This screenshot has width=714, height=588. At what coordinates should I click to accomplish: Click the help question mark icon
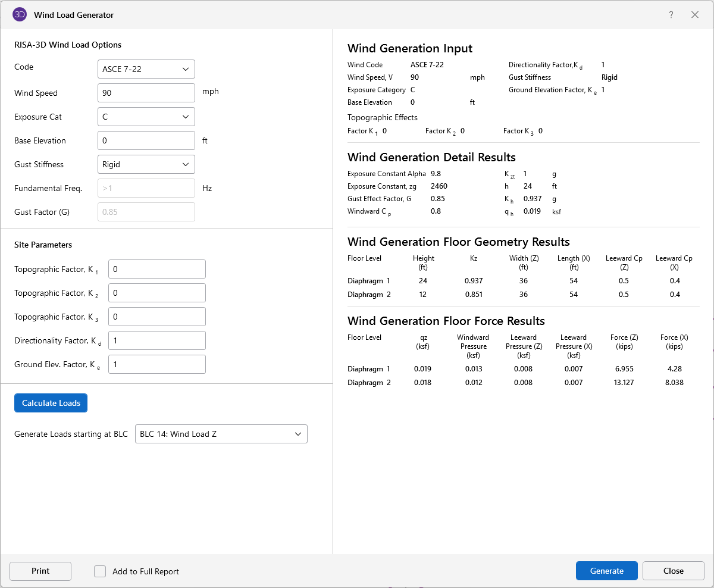point(671,15)
